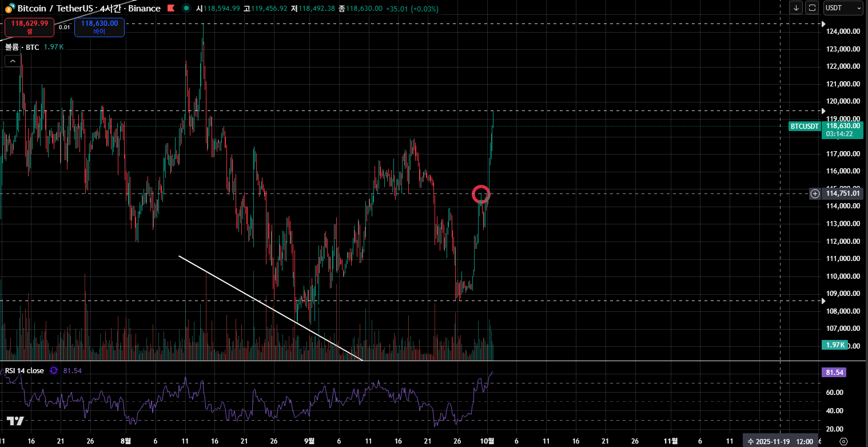The width and height of the screenshot is (868, 447).
Task: Click the 2025-11-19 12:00 date label
Action: [780, 441]
